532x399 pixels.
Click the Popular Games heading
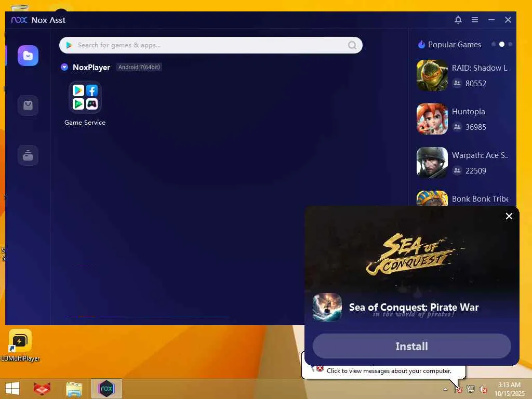[454, 45]
